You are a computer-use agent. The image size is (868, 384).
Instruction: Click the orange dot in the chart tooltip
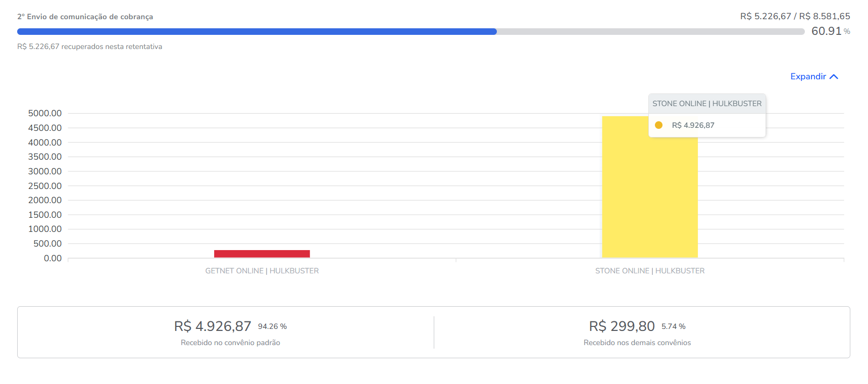click(658, 125)
